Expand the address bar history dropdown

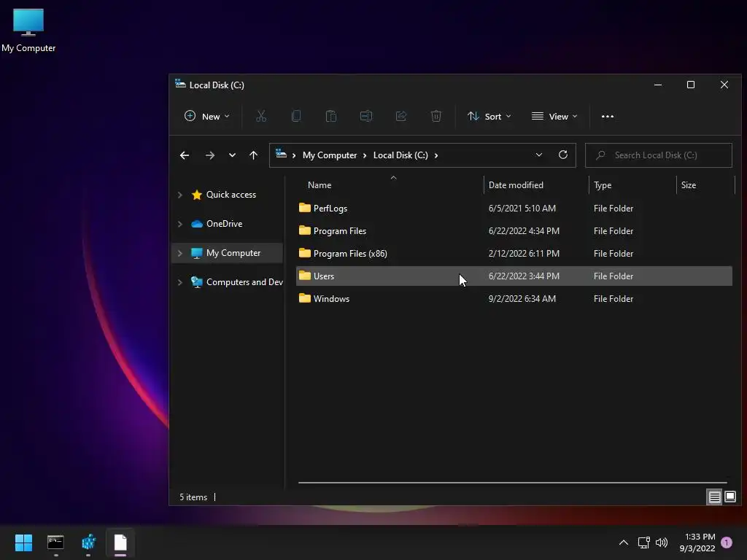point(539,155)
